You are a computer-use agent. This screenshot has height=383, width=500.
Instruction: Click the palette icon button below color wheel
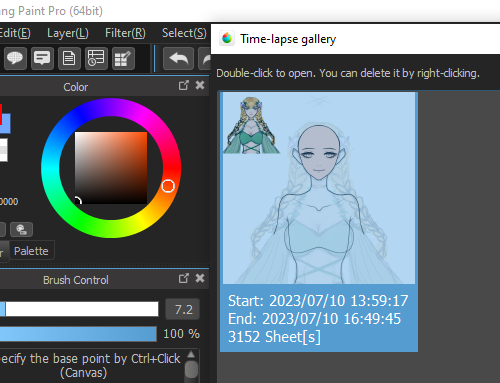pyautogui.click(x=21, y=229)
